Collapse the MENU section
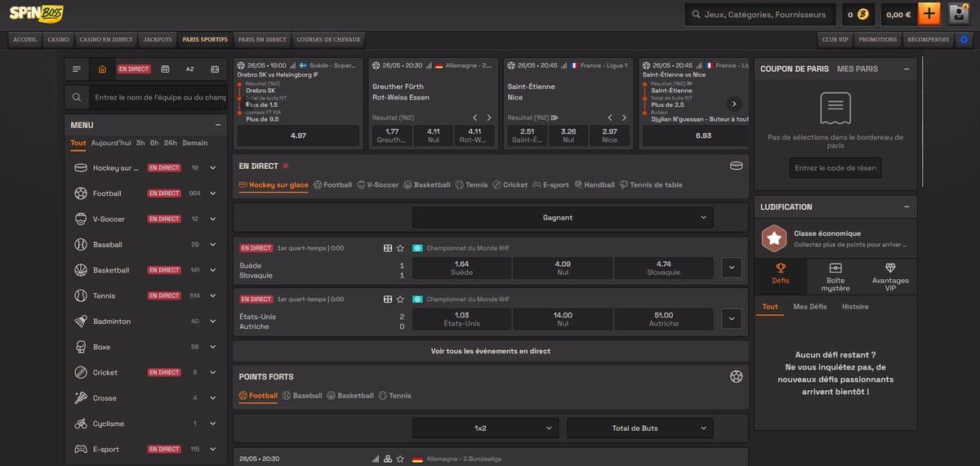The height and width of the screenshot is (466, 980). [217, 125]
